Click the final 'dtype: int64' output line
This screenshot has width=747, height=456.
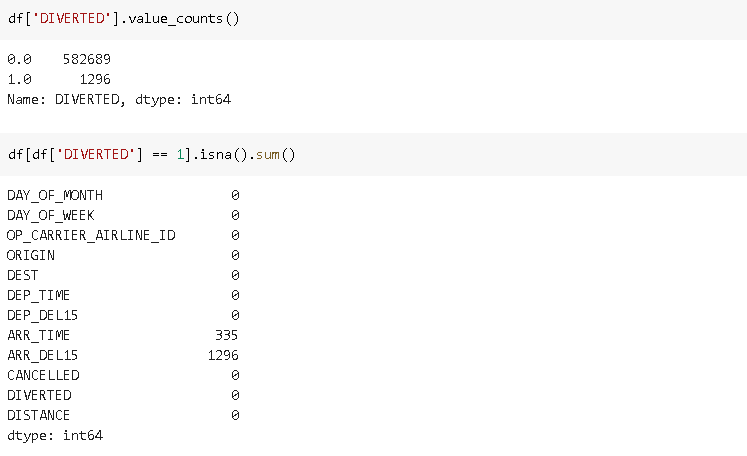pos(55,436)
